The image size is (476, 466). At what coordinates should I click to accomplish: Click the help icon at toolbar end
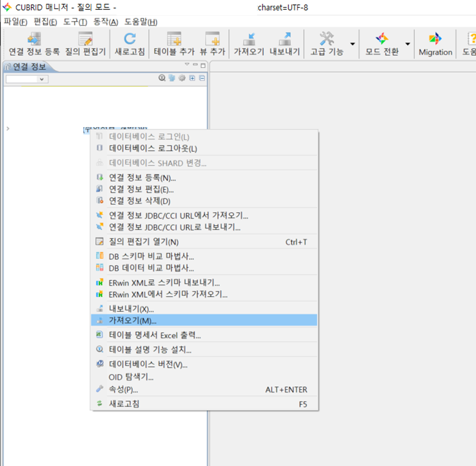click(472, 39)
